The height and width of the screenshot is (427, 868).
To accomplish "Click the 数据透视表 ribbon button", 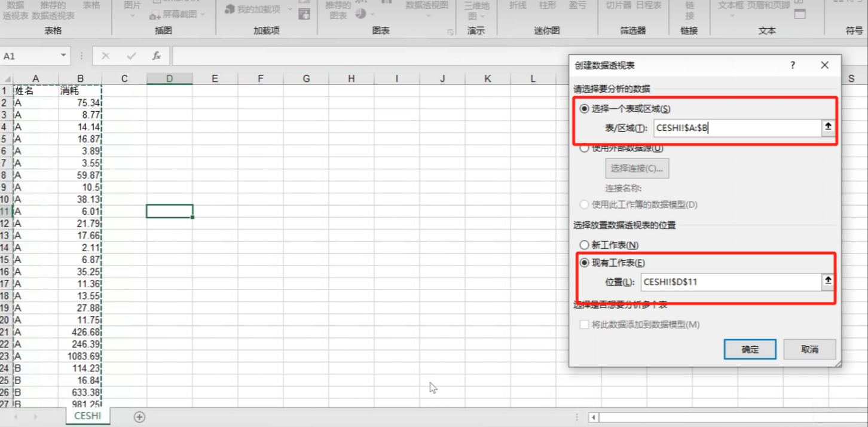I will [16, 10].
